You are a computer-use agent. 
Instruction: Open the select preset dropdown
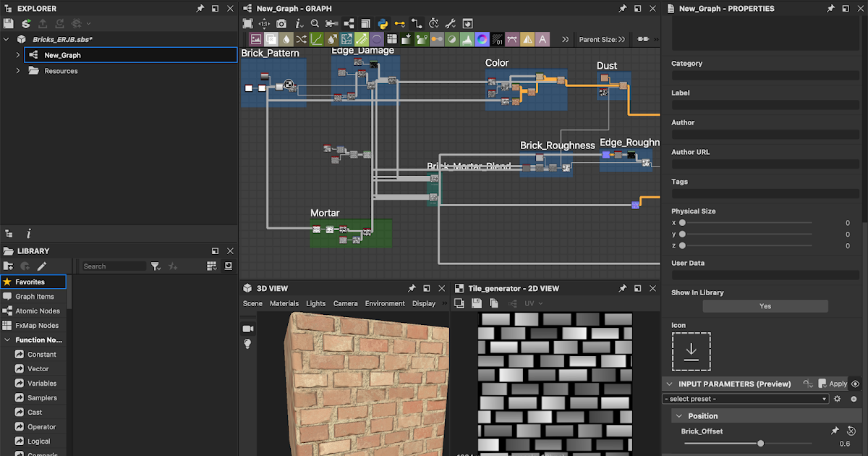[745, 399]
